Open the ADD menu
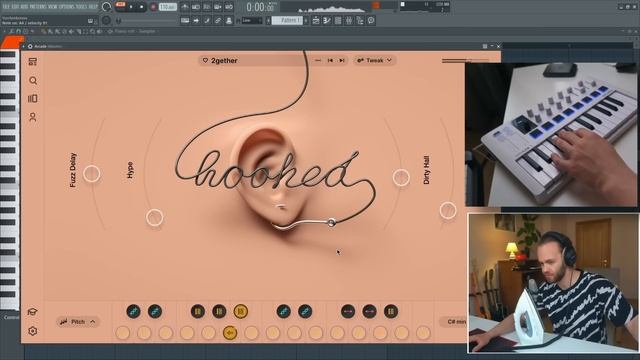640x360 pixels. (x=25, y=7)
